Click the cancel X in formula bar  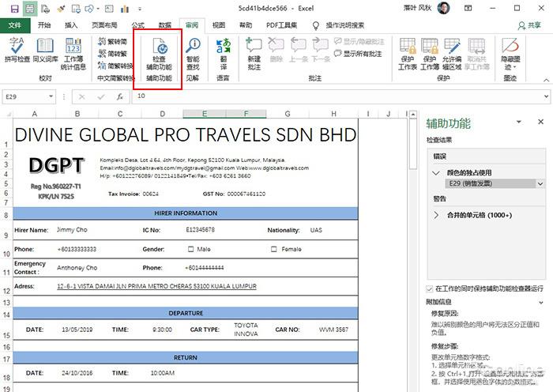coord(82,96)
